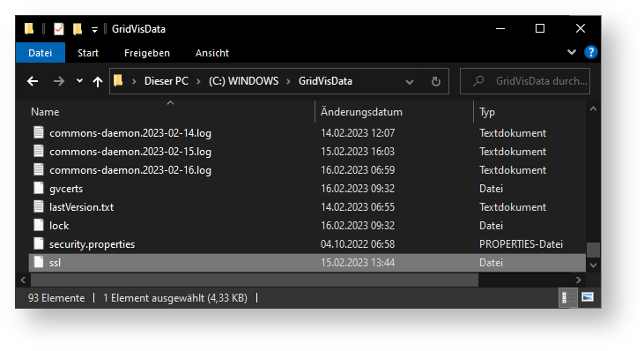
Task: Click GridVisData breadcrumb in address bar
Action: [325, 81]
